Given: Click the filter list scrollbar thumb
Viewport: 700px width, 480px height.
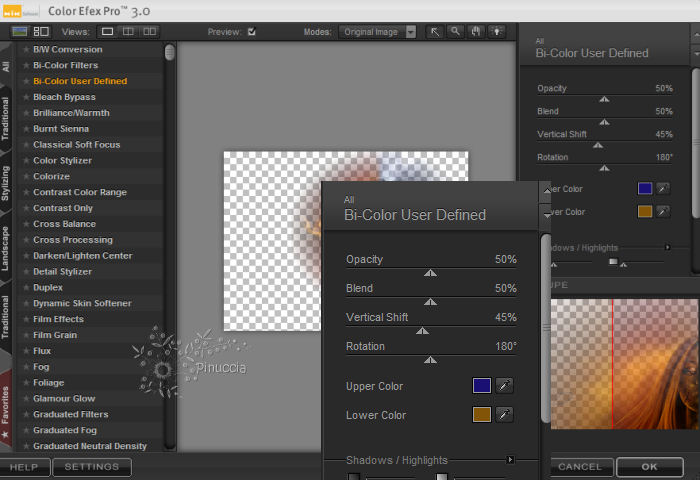Looking at the screenshot, I should click(x=170, y=52).
